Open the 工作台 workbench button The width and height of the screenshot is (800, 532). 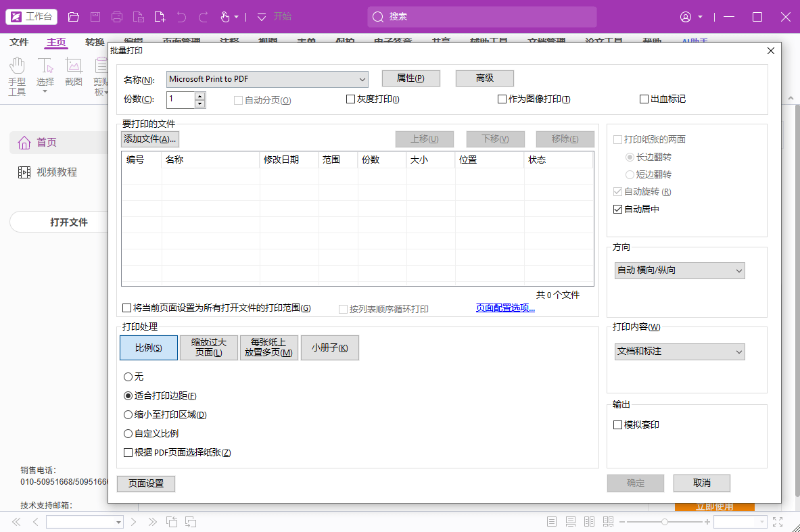32,17
